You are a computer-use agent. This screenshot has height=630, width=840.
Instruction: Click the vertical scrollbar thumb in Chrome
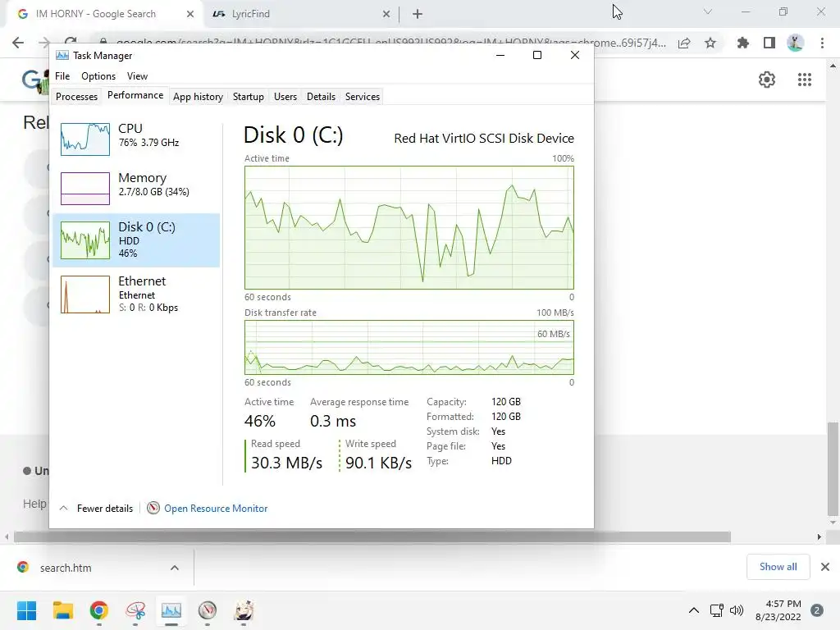(x=833, y=468)
